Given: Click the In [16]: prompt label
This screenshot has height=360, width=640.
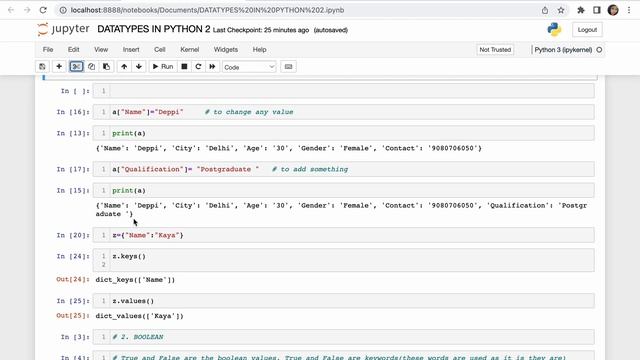Looking at the screenshot, I should (73, 112).
